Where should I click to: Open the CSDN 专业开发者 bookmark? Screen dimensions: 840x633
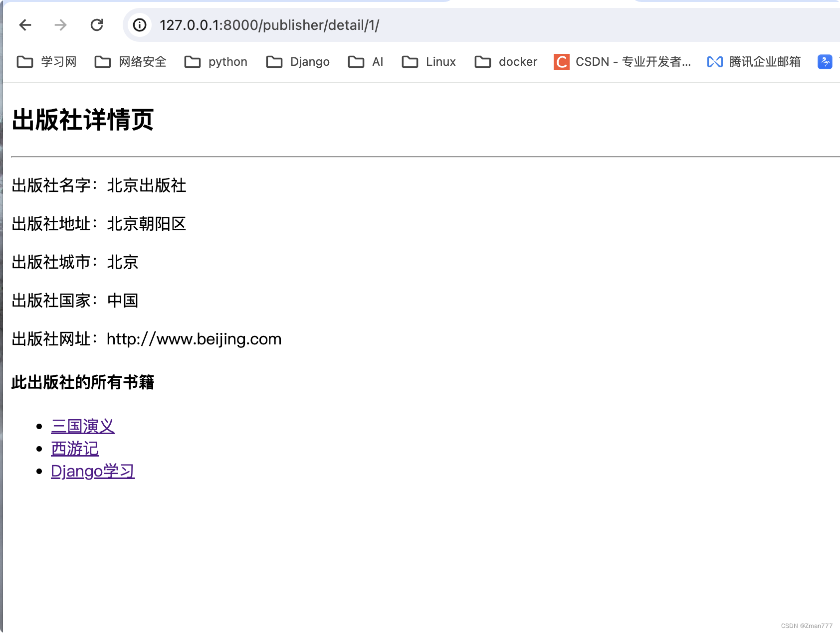623,62
